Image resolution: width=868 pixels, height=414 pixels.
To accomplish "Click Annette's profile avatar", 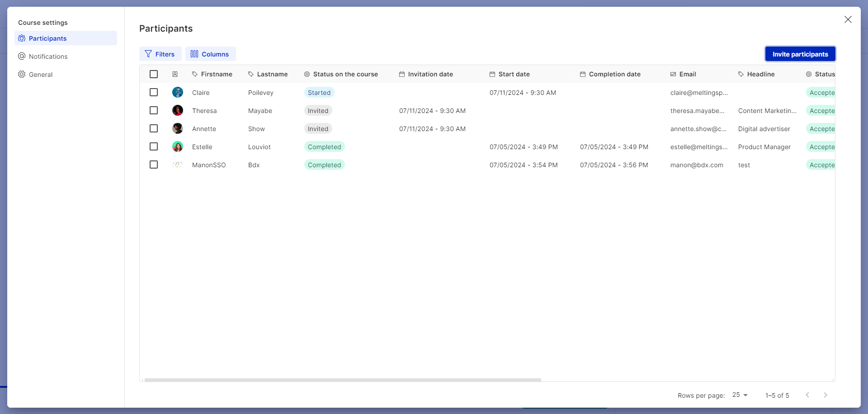I will [178, 129].
